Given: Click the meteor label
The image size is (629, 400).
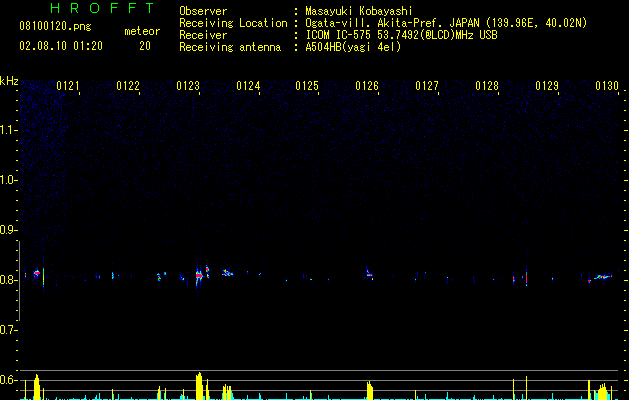Looking at the screenshot, I should [x=142, y=31].
